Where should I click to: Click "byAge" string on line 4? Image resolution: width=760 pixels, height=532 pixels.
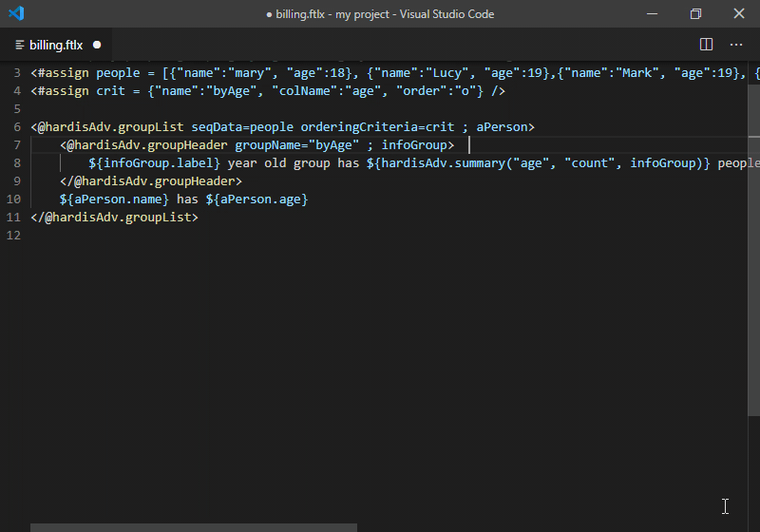click(x=231, y=91)
